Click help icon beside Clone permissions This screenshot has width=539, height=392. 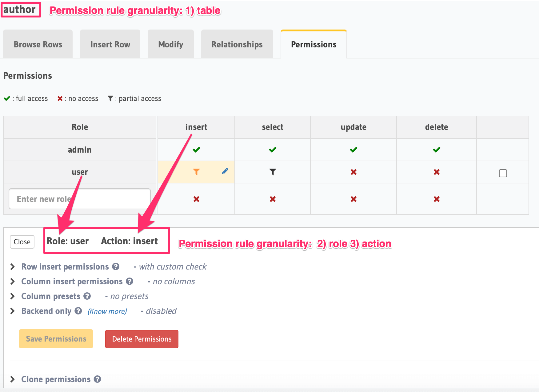point(98,379)
